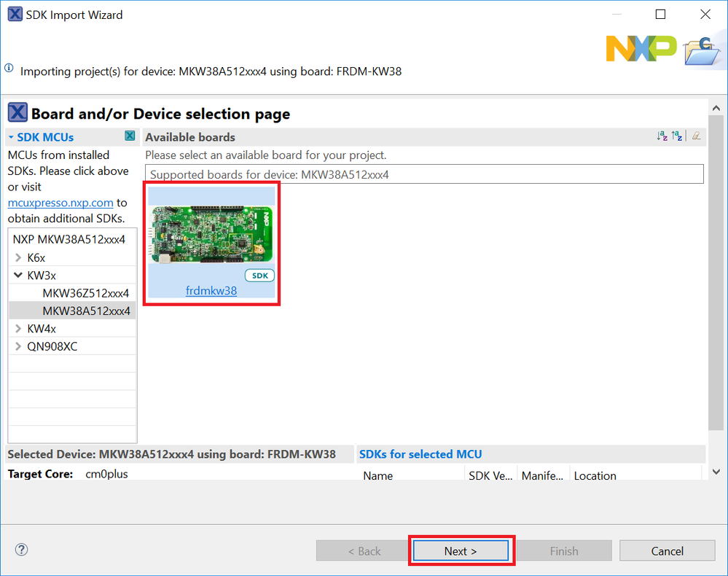Click the SDK Import Wizard title icon

click(x=15, y=14)
